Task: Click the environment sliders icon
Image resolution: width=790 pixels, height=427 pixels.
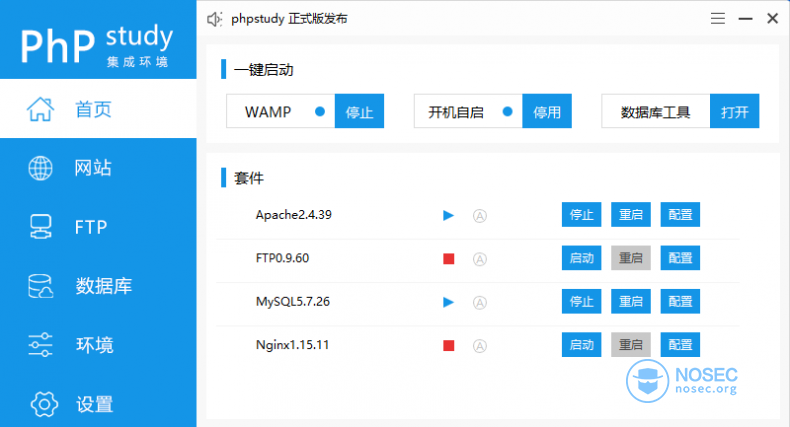Action: 40,344
